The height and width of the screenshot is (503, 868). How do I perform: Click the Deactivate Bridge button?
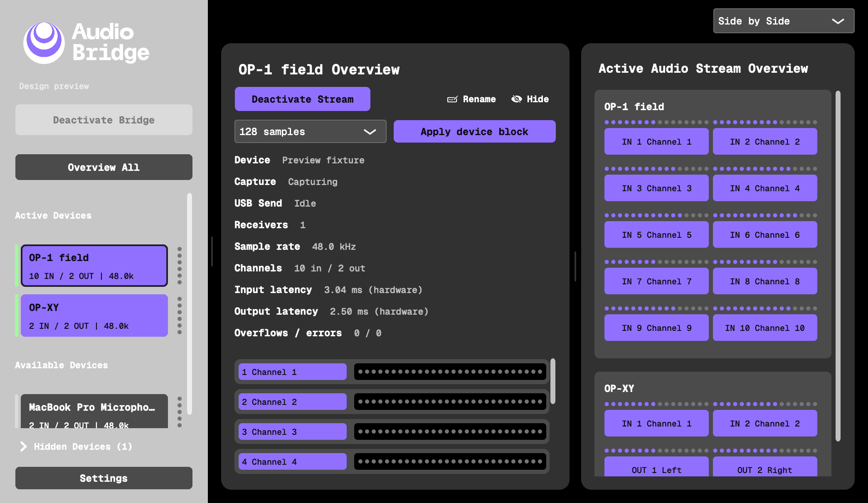click(x=104, y=120)
